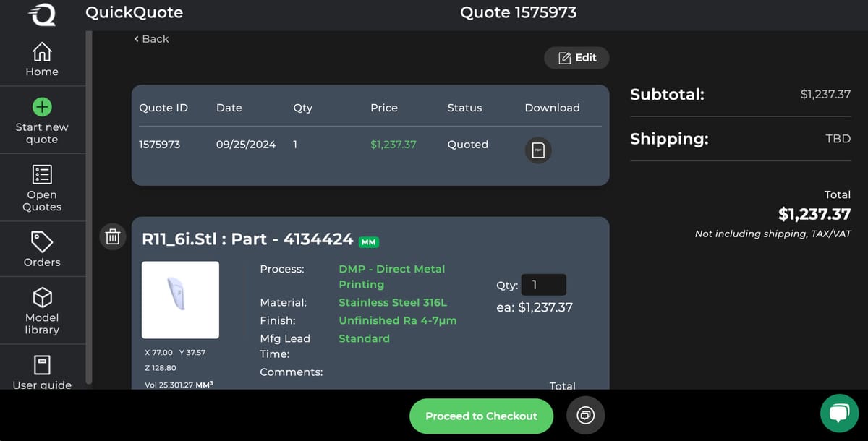
Task: Click Stainless Steel 316L material
Action: tap(393, 303)
